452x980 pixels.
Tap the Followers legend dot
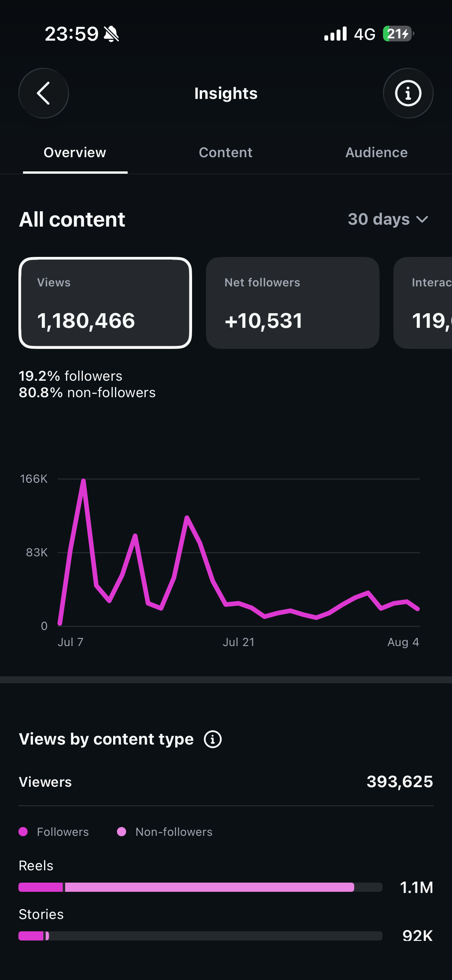coord(23,832)
